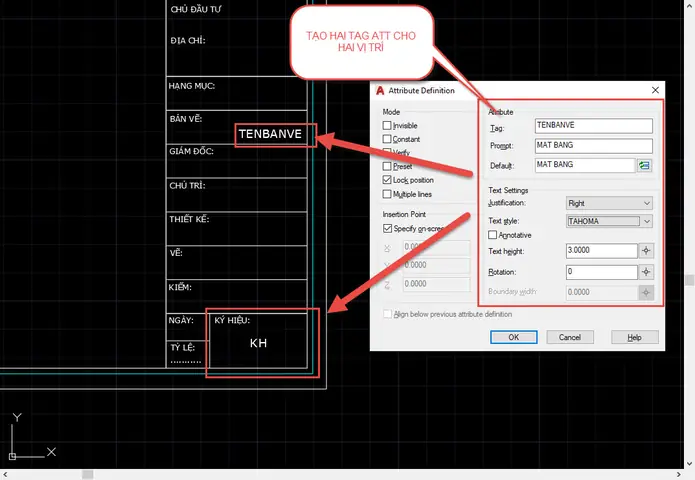Enable the Constant mode checkbox
695x480 pixels.
387,139
